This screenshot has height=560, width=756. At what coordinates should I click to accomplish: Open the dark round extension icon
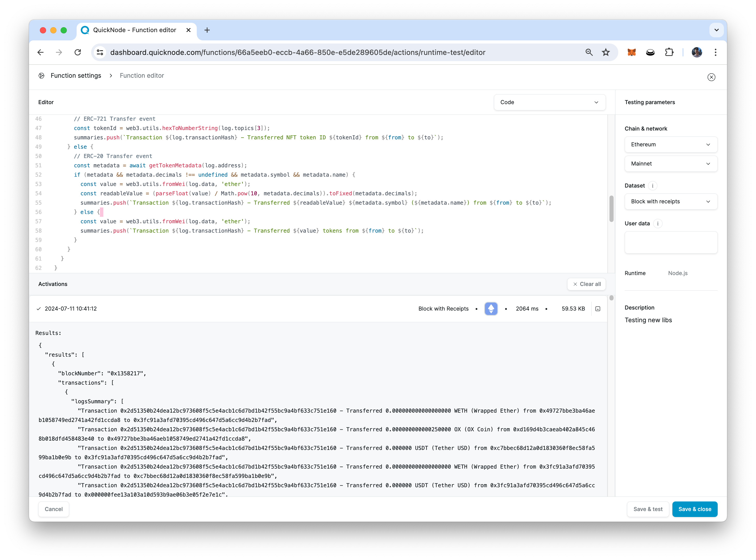pyautogui.click(x=650, y=52)
